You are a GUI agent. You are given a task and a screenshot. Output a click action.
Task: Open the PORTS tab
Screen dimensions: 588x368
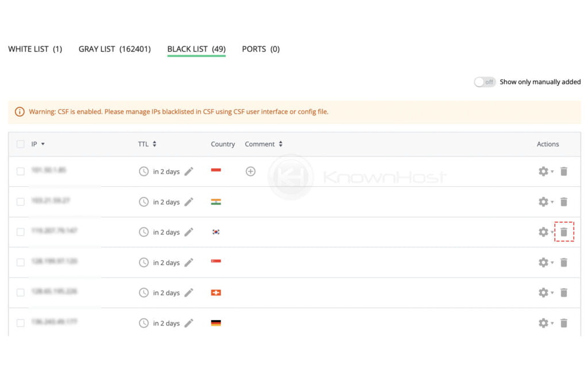click(261, 49)
